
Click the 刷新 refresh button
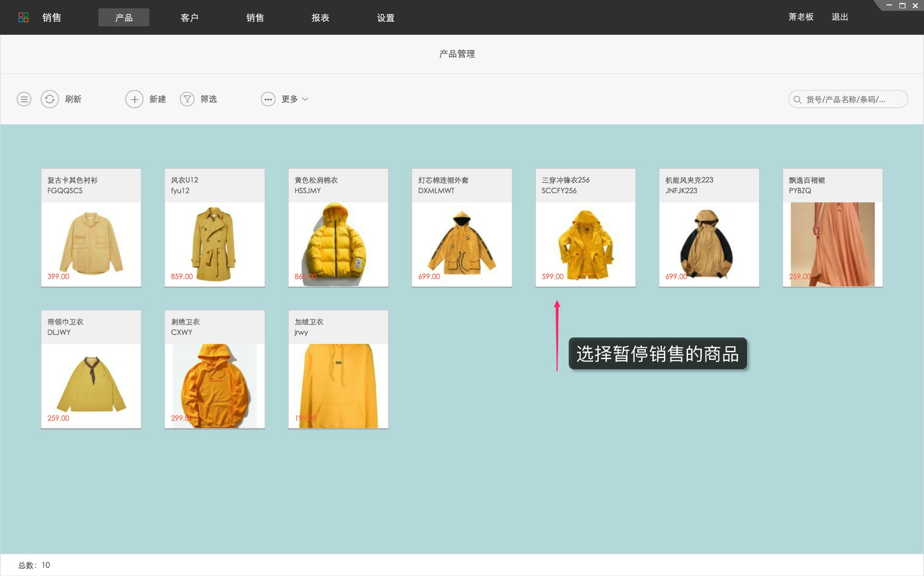[x=74, y=99]
